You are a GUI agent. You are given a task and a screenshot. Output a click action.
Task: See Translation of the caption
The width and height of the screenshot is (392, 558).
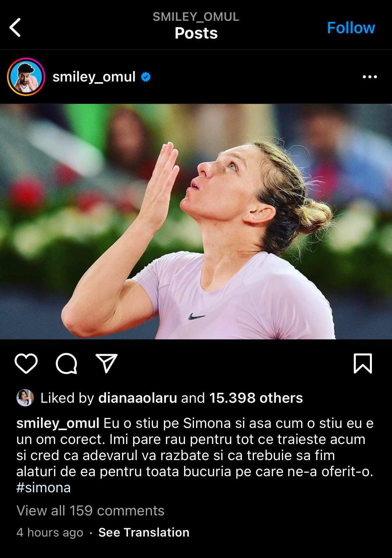pos(144,532)
